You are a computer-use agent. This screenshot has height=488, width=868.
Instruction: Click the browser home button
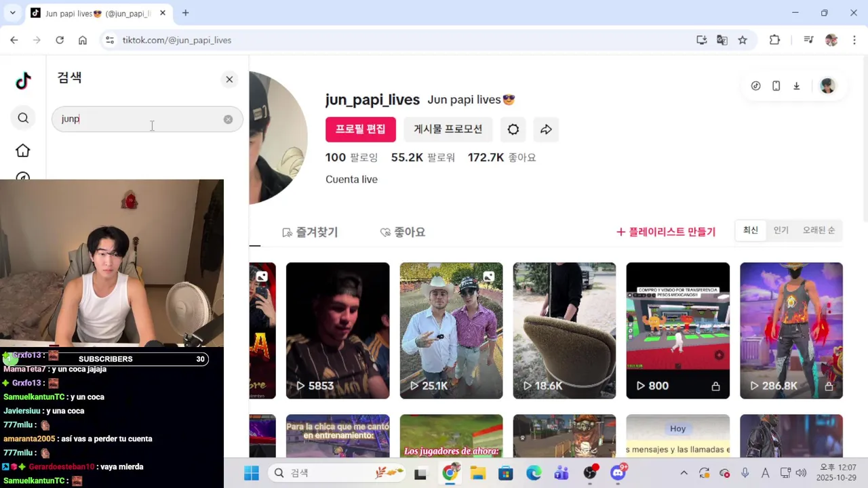pos(83,40)
